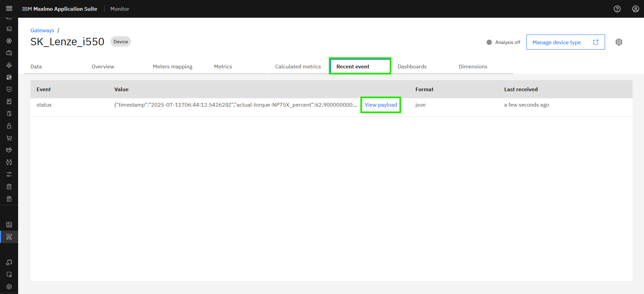Open the Meters mapping tab

[177, 66]
